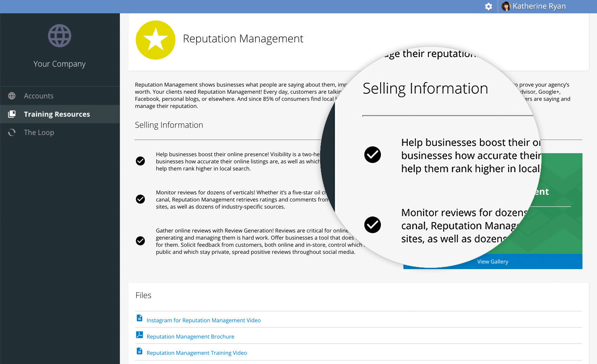Open the settings gear icon

pyautogui.click(x=488, y=7)
